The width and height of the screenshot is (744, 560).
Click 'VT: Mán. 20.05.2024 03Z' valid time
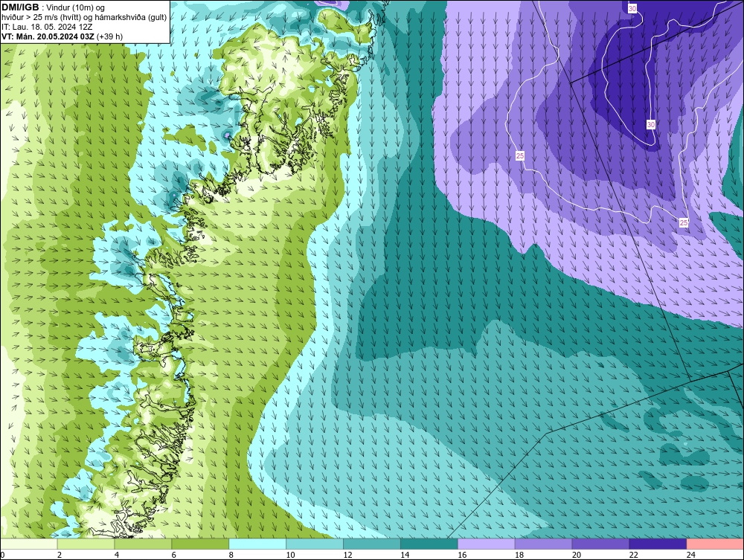(x=48, y=36)
